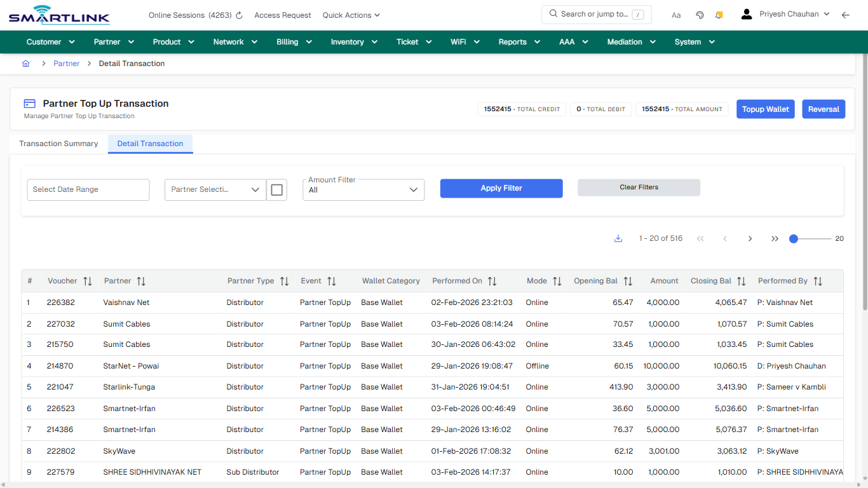Click the font size Aa icon

pyautogui.click(x=676, y=15)
